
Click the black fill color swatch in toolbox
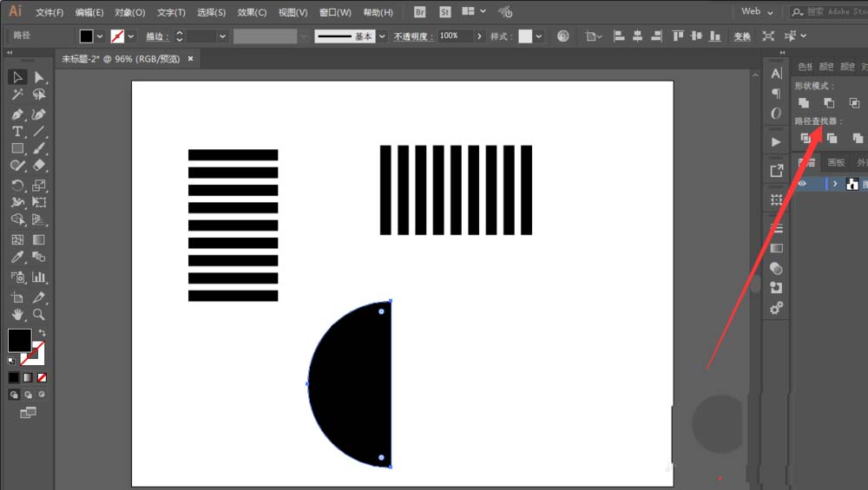coord(19,340)
